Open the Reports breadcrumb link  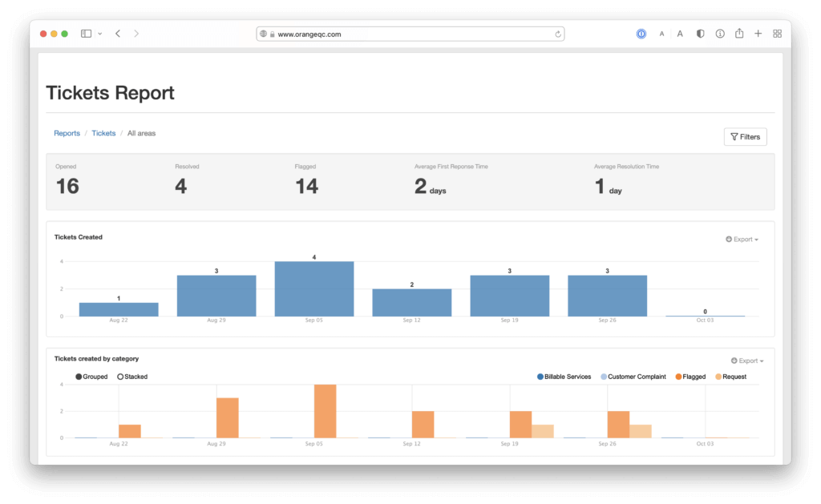point(67,133)
